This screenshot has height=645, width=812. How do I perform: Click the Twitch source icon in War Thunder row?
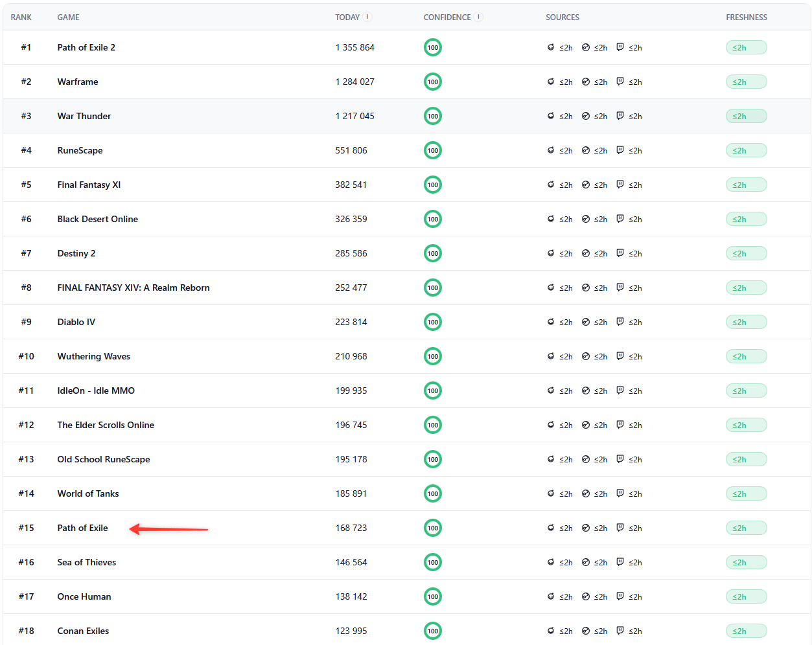(x=620, y=116)
